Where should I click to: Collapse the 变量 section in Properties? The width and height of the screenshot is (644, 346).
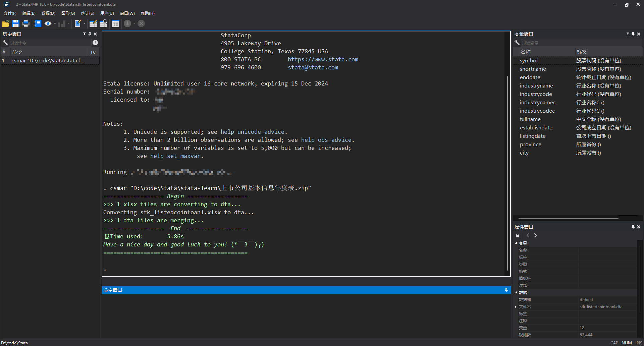[x=516, y=243]
